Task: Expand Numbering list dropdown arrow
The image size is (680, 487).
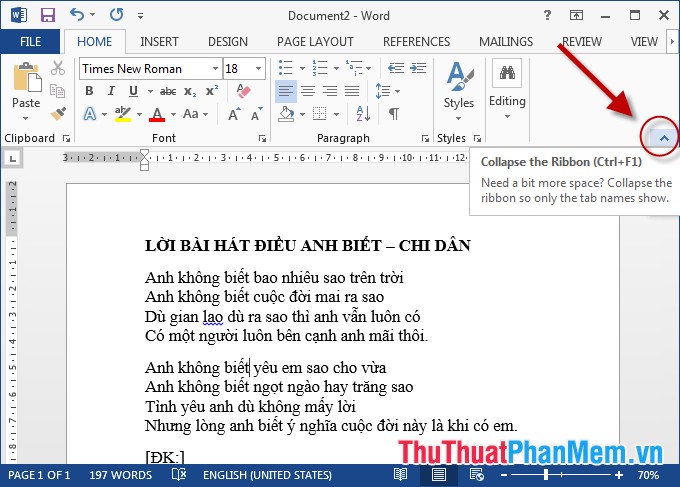Action: tap(336, 68)
